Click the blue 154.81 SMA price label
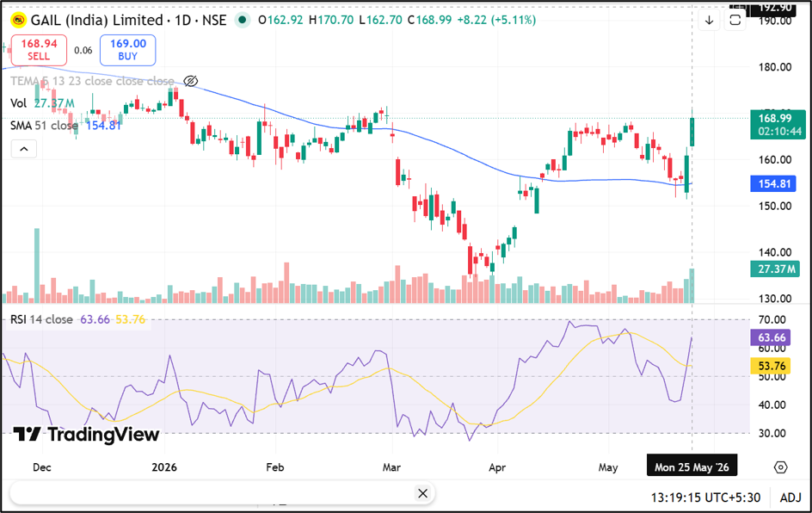 (x=773, y=183)
